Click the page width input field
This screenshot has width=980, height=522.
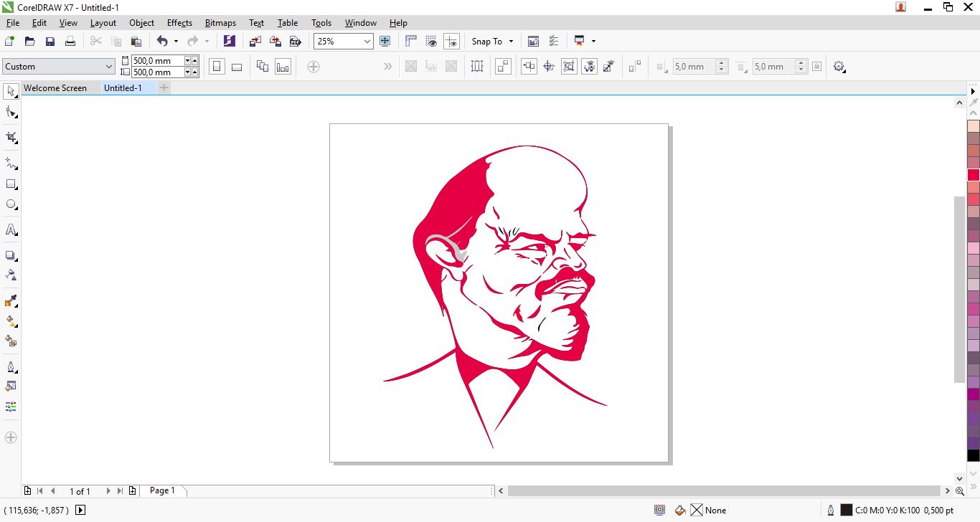157,61
